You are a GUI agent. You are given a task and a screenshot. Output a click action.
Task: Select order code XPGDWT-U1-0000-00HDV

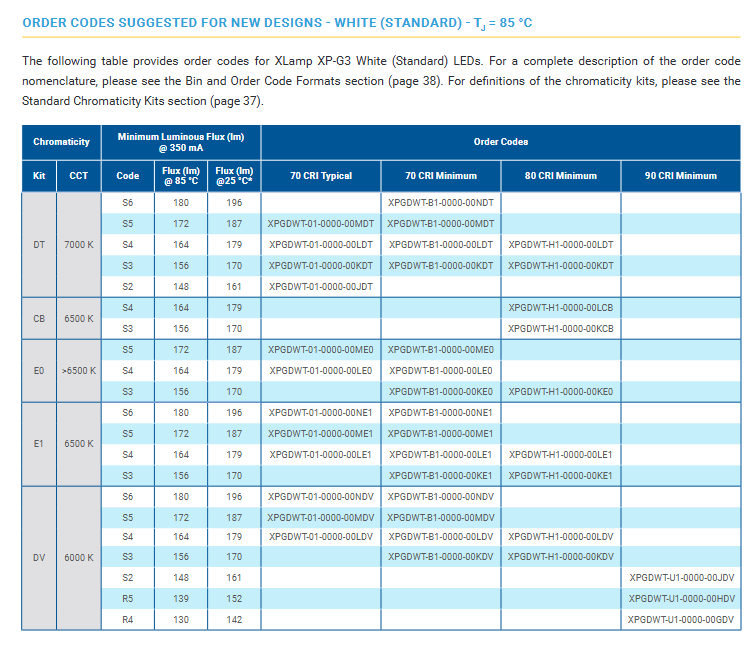(x=681, y=599)
